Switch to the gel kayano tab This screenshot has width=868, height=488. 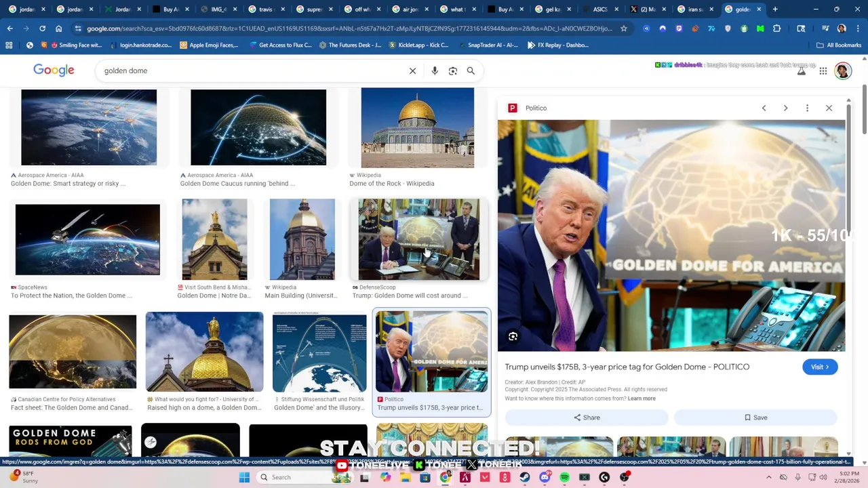coord(553,9)
